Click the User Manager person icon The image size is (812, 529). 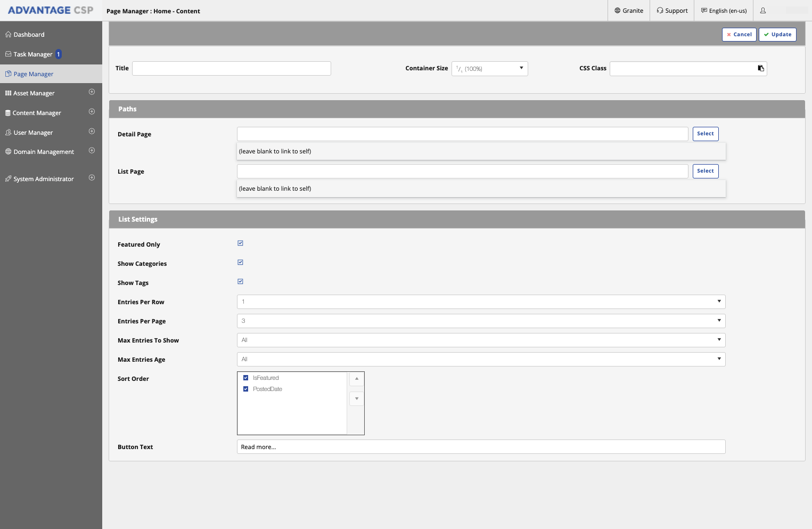point(8,133)
